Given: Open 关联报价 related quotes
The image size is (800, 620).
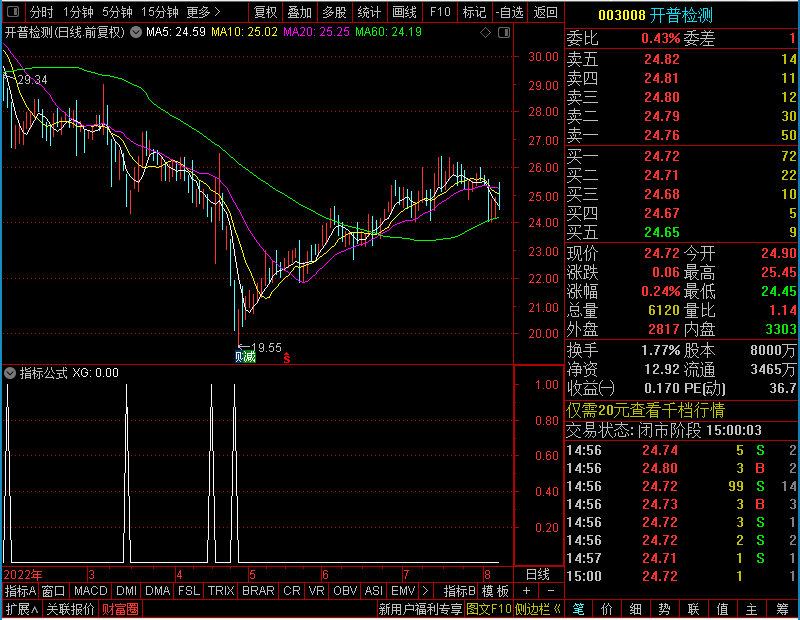Looking at the screenshot, I should click(x=70, y=609).
